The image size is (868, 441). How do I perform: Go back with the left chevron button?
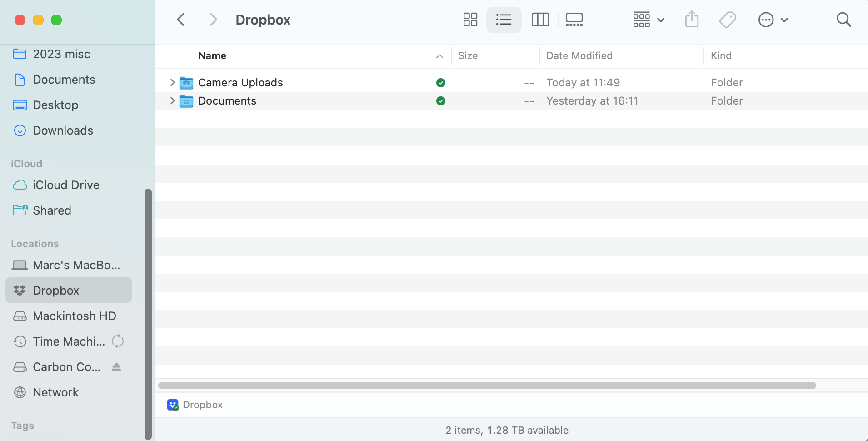coord(181,20)
